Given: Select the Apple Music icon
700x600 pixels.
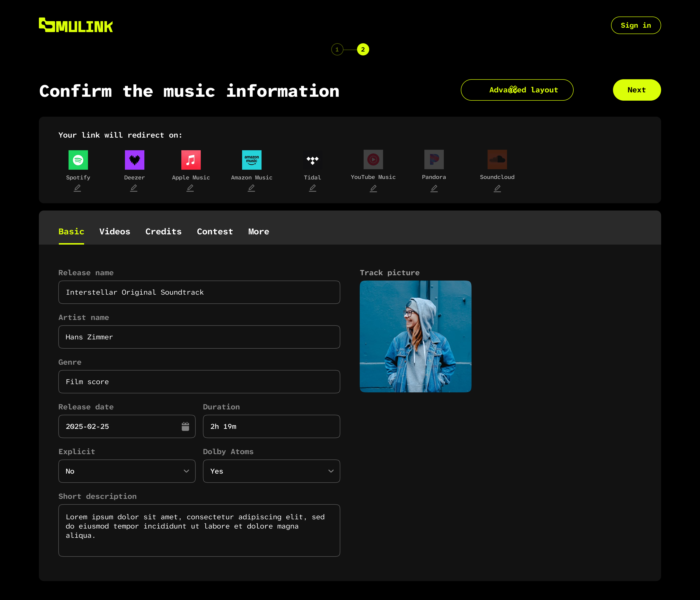Looking at the screenshot, I should [x=190, y=160].
